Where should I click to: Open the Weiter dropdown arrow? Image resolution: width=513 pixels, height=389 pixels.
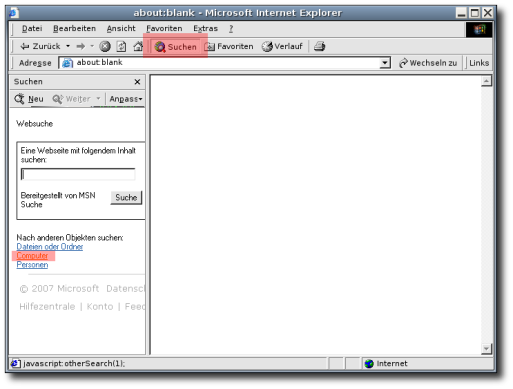coord(98,99)
